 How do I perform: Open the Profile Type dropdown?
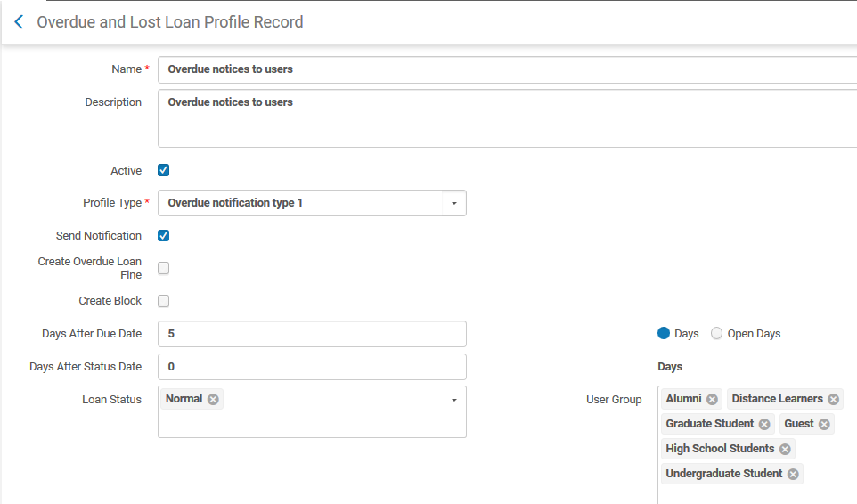coord(453,203)
